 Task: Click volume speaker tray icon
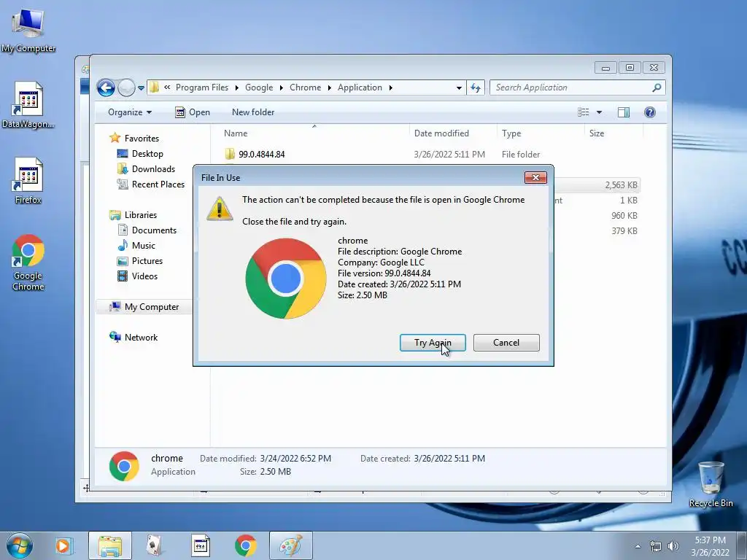(673, 546)
